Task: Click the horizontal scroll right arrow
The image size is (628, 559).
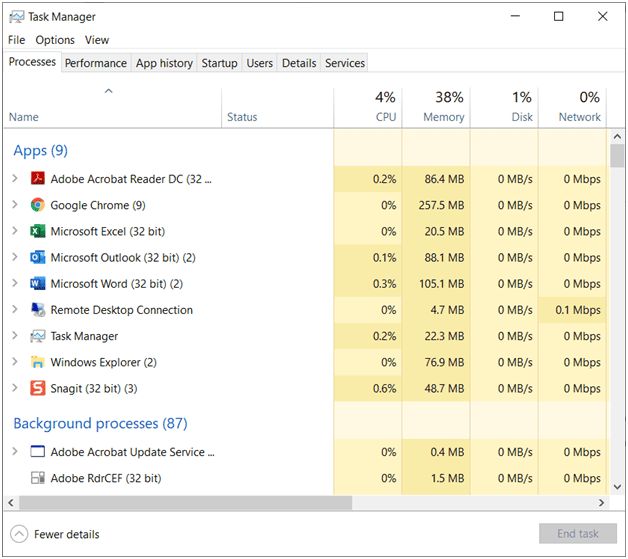Action: [x=601, y=503]
